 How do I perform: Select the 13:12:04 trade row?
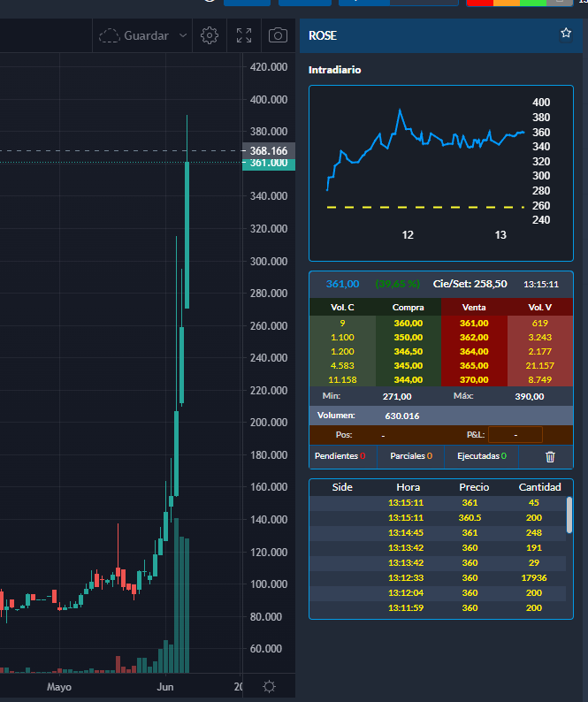pos(438,592)
